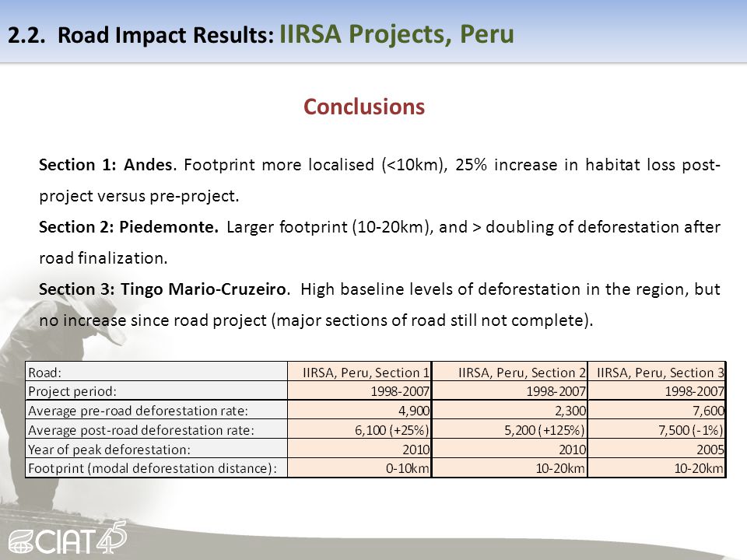Click the '2,300' pre-road rate cell
This screenshot has height=560, width=747.
tap(510, 410)
